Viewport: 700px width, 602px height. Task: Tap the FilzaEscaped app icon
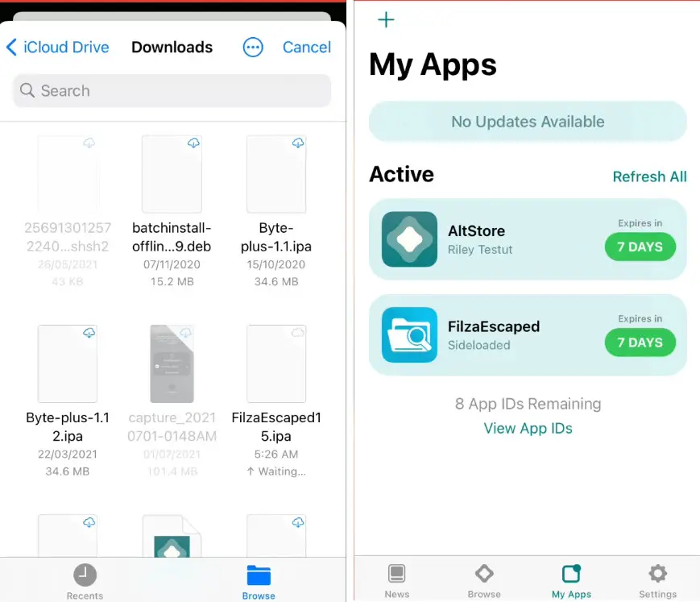click(409, 334)
